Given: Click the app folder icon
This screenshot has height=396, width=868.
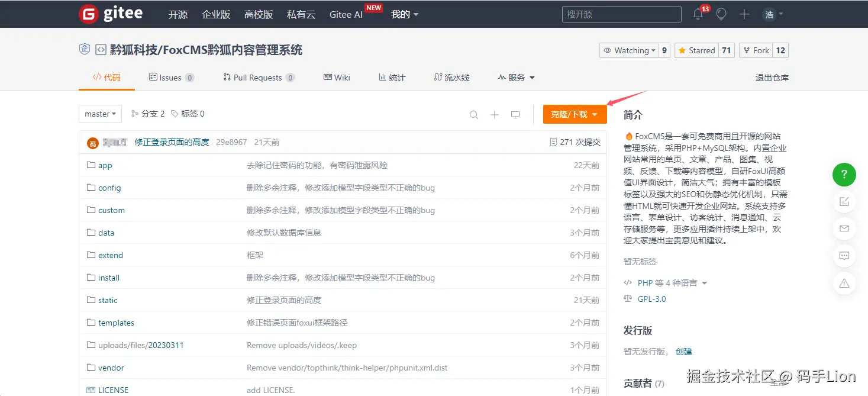Looking at the screenshot, I should coord(91,165).
